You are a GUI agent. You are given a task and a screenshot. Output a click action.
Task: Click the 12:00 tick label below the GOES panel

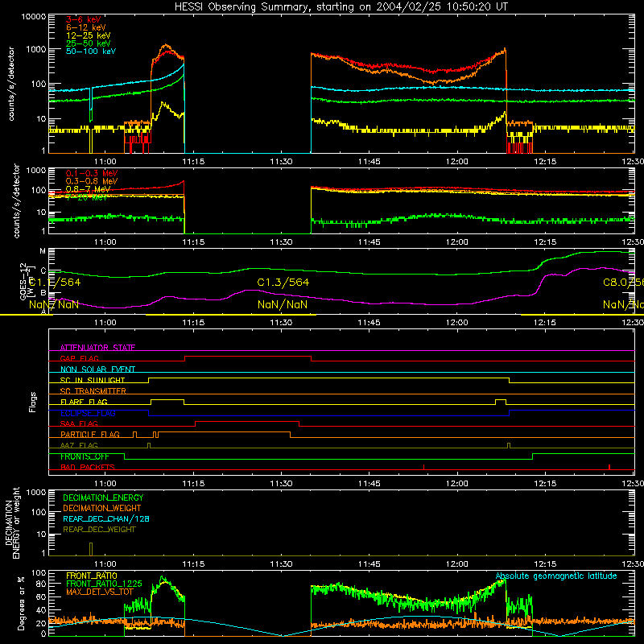click(456, 323)
